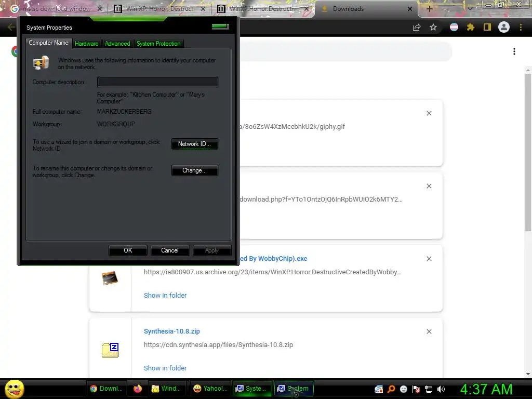This screenshot has width=532, height=399.
Task: Click the MARKZUCKERBERG full computer name
Action: click(x=124, y=112)
